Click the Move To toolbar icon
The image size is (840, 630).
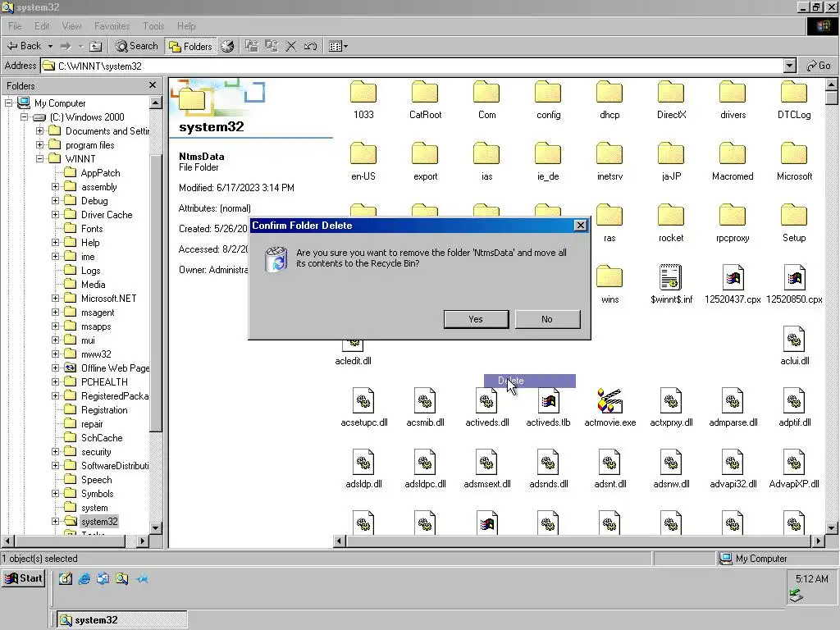point(252,46)
